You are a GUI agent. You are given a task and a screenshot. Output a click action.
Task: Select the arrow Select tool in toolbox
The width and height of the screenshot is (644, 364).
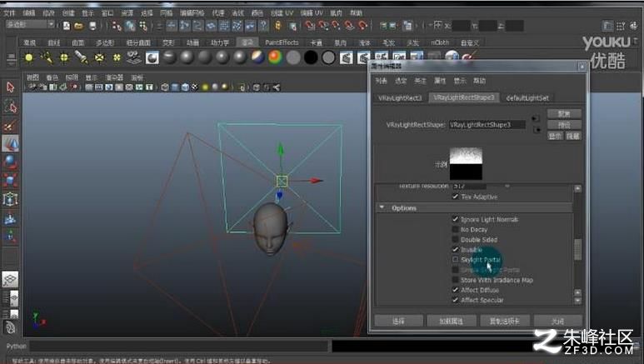point(10,87)
